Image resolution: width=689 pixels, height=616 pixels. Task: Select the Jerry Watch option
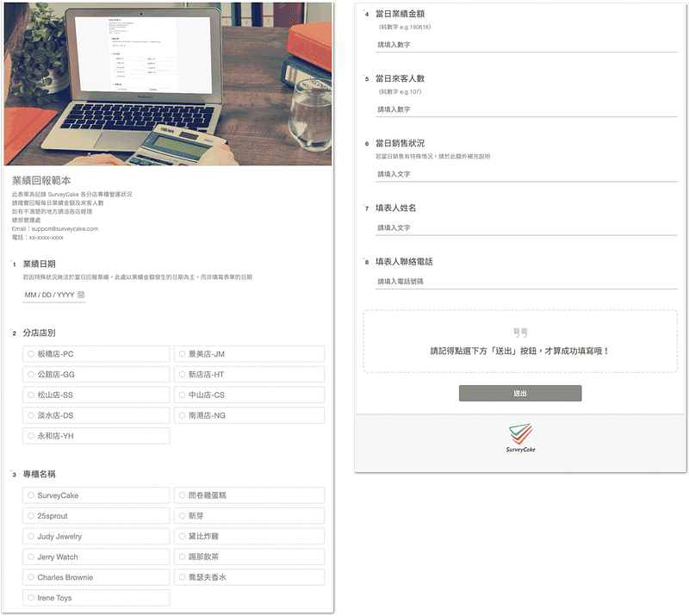[x=96, y=557]
